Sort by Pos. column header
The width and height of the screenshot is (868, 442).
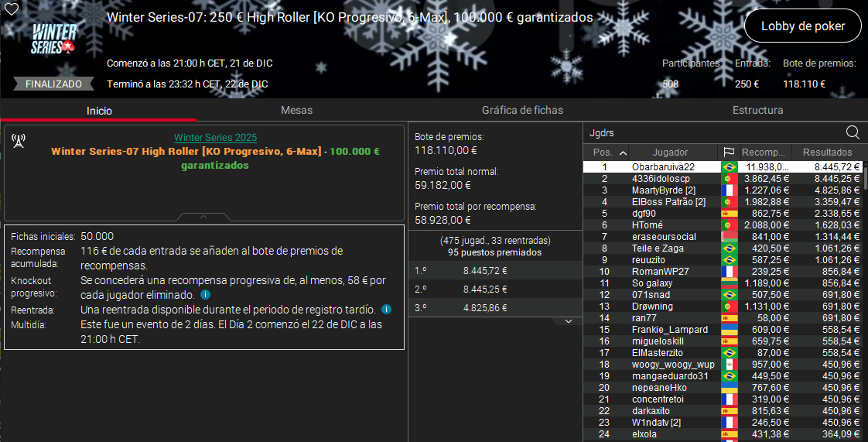click(x=608, y=152)
